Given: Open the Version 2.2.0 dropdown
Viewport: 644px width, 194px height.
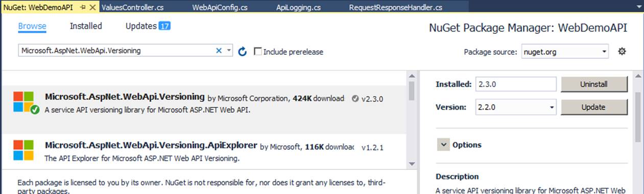Looking at the screenshot, I should pos(516,107).
